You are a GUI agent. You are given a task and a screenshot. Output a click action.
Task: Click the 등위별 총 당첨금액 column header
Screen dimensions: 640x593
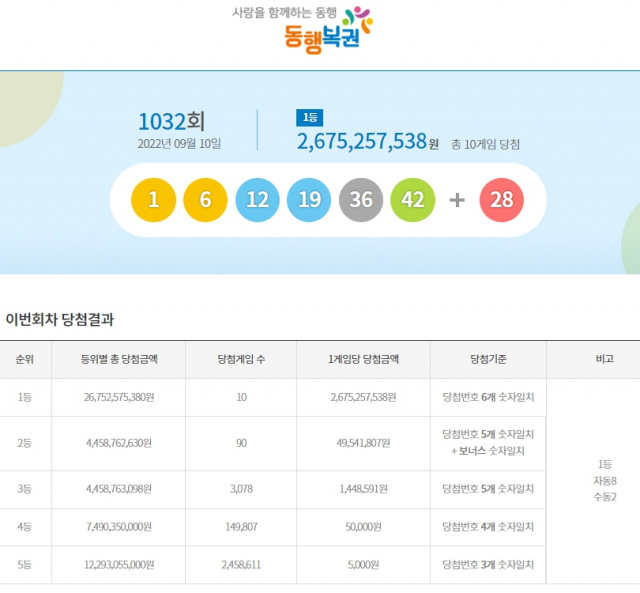(x=119, y=359)
